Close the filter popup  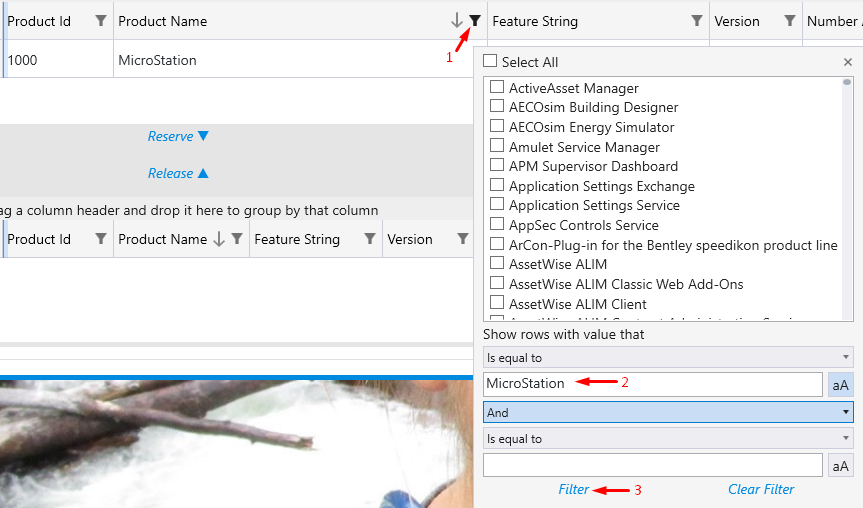pos(848,62)
